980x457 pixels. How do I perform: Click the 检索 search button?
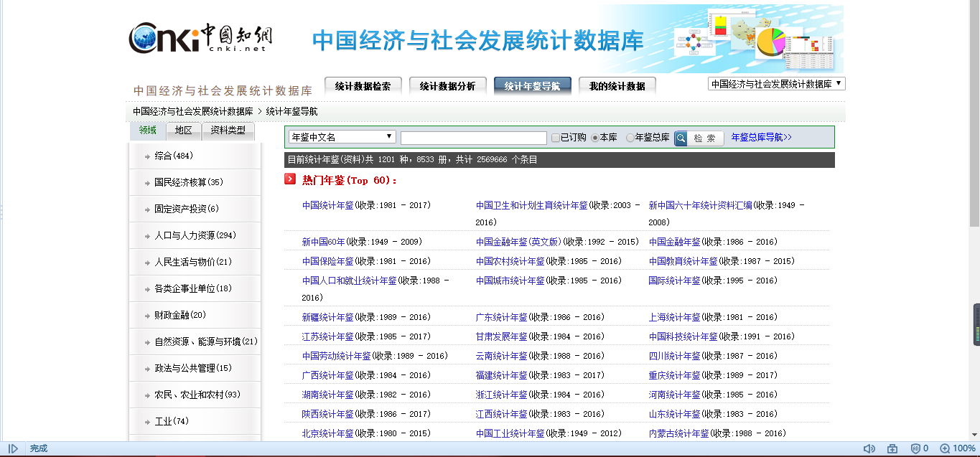coord(699,138)
